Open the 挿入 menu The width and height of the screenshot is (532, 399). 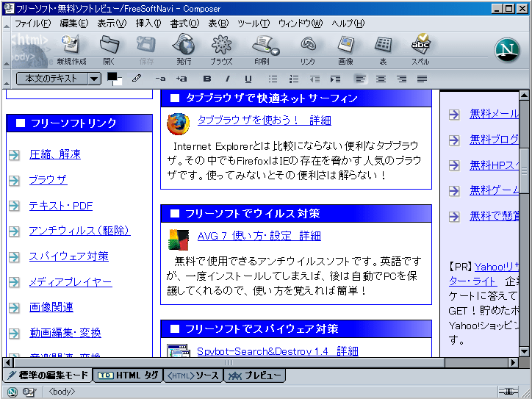(x=148, y=24)
